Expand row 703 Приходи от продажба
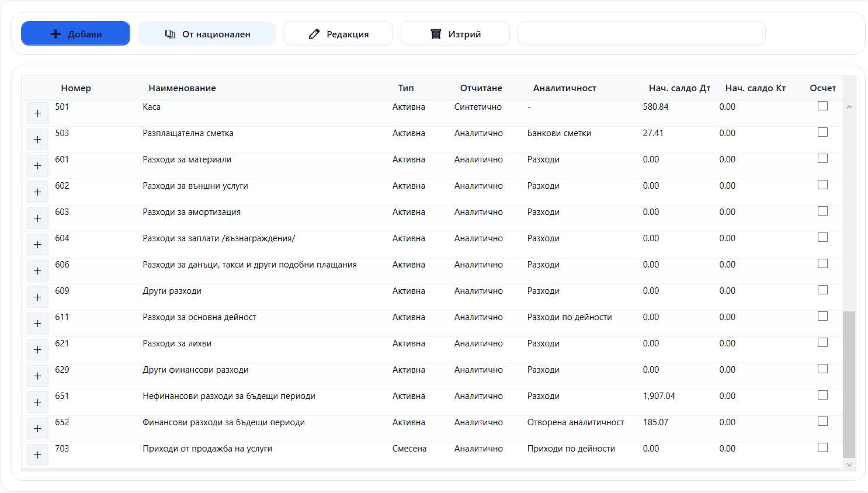This screenshot has width=868, height=493. coord(37,455)
